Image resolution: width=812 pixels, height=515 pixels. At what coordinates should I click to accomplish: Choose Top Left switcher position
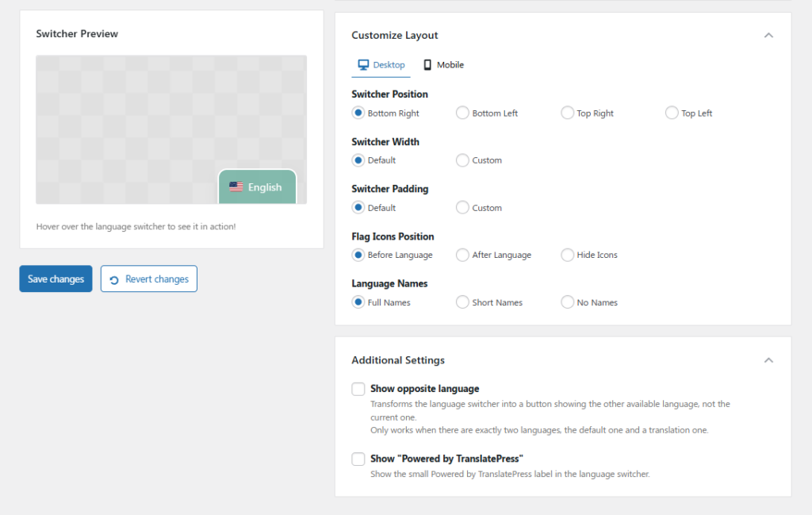[x=672, y=113]
